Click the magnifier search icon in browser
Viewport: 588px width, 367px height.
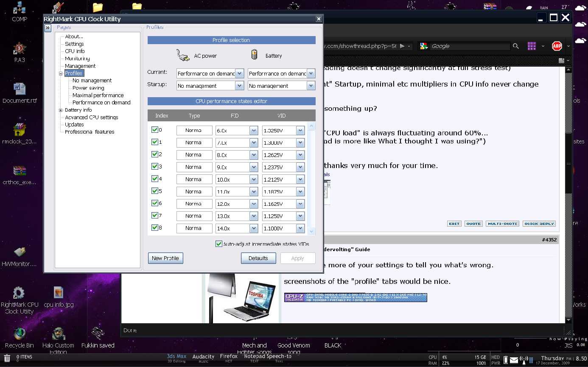click(x=516, y=46)
